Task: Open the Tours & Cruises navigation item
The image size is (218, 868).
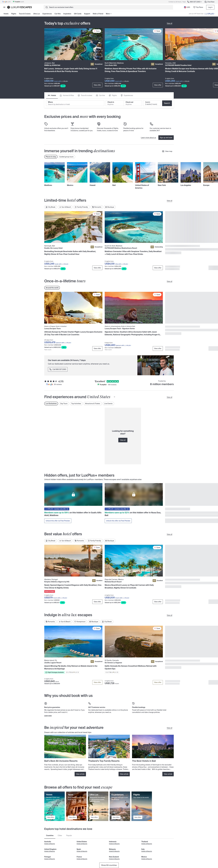Action: [x=25, y=14]
